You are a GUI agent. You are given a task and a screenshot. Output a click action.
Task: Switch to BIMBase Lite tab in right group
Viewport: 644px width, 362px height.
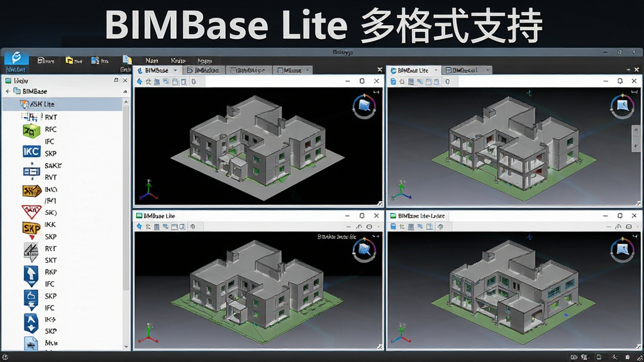(x=413, y=70)
